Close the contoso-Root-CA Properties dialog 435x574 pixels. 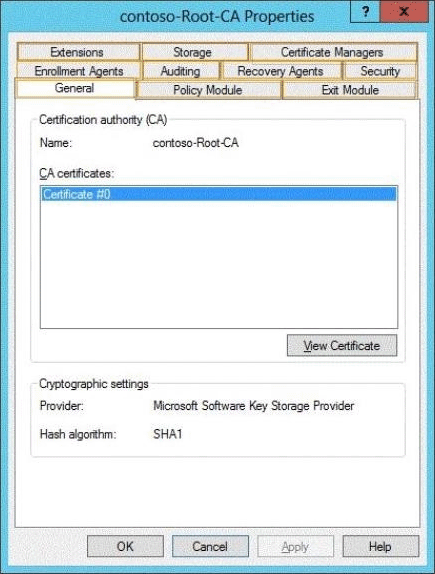[404, 11]
